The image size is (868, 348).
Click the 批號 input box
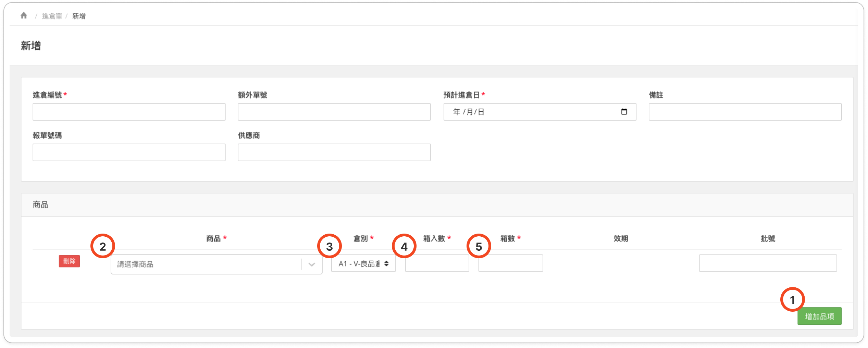click(x=768, y=263)
